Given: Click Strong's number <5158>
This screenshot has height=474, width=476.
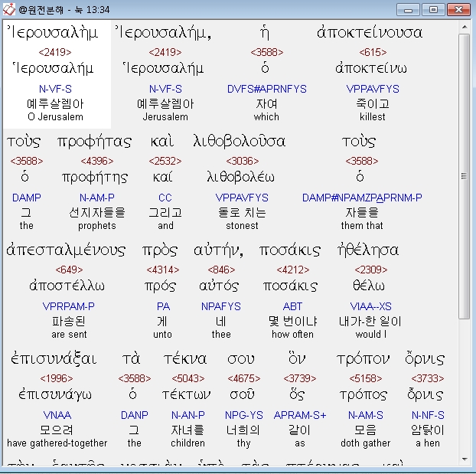Looking at the screenshot, I should (x=366, y=378).
